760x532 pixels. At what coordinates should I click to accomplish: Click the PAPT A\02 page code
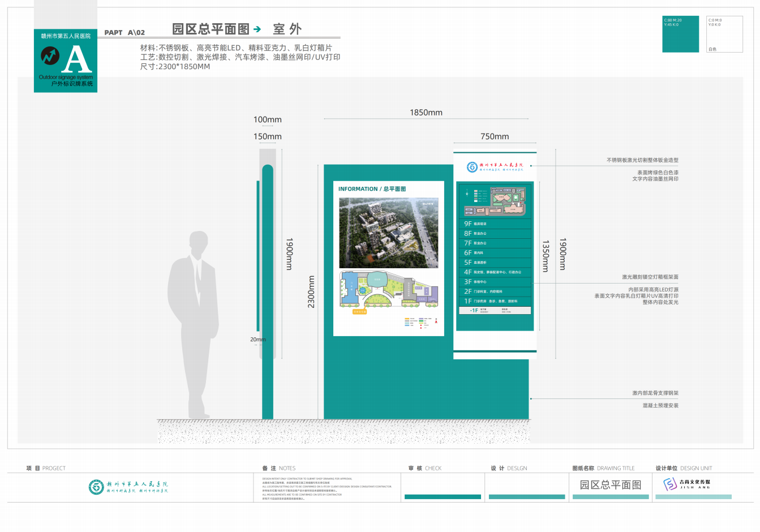point(124,32)
